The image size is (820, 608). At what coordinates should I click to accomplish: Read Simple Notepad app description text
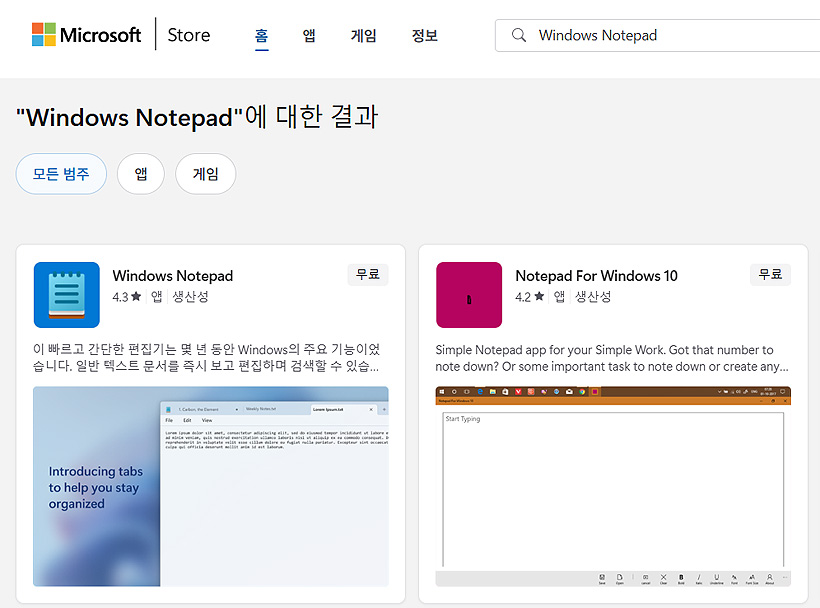point(612,358)
